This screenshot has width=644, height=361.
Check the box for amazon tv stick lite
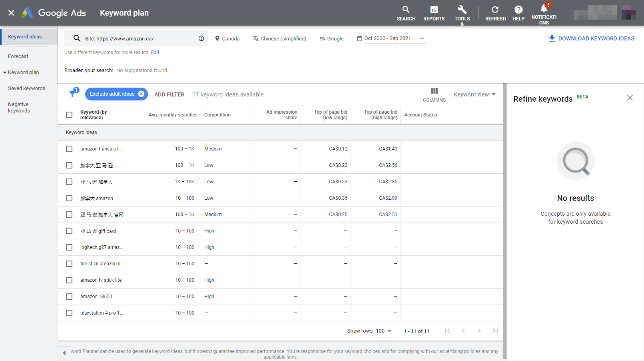coord(69,280)
